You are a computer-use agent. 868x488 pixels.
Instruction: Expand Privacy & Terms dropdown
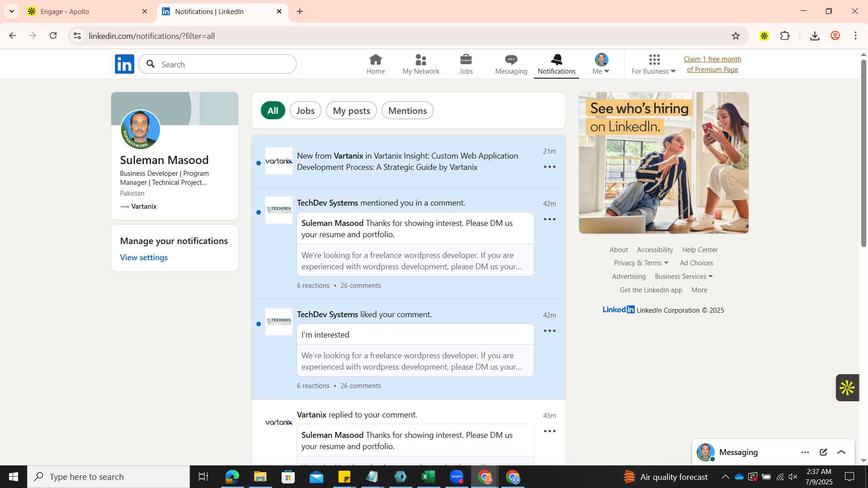641,263
